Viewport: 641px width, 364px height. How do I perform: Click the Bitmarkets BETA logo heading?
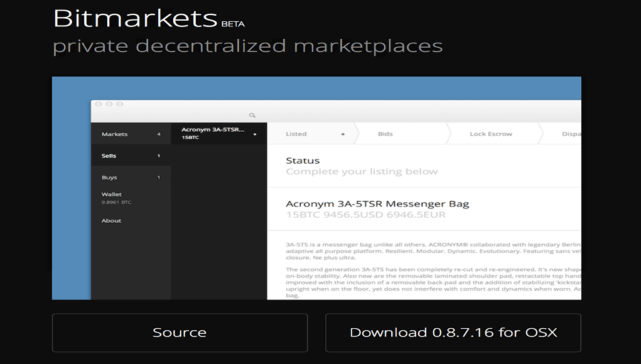click(148, 20)
